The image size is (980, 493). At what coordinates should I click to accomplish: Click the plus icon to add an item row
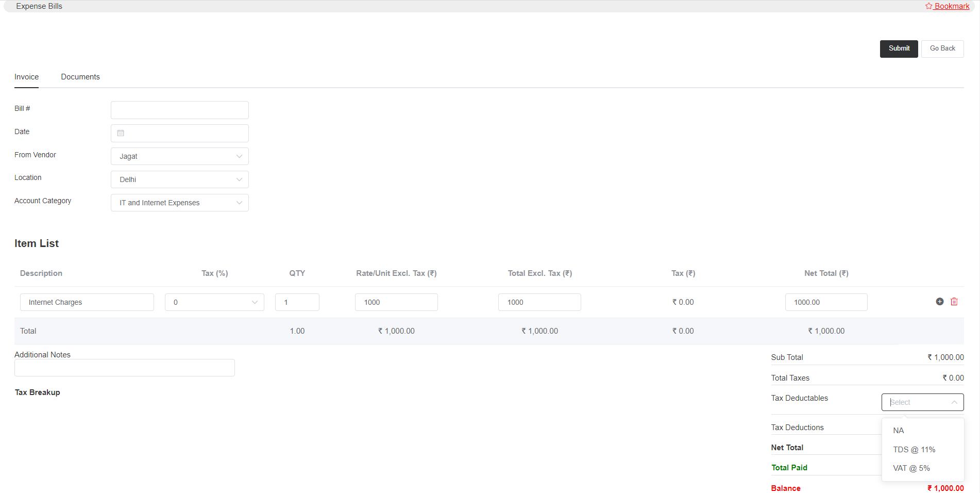tap(939, 301)
